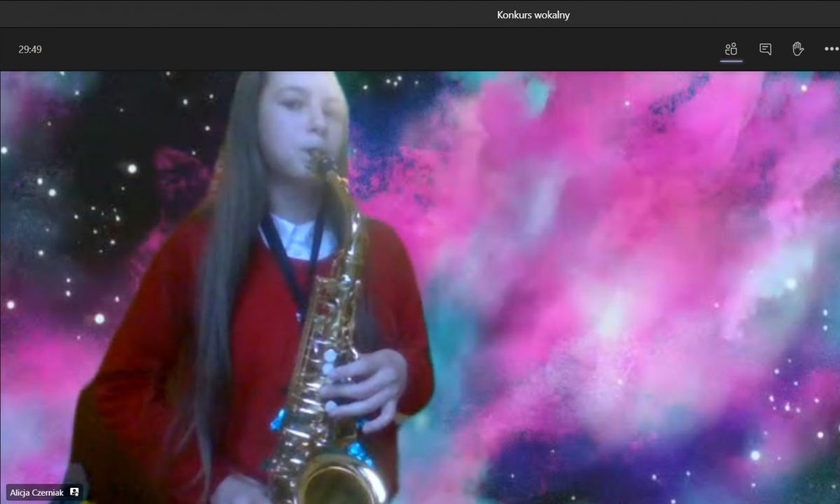Click the underline beneath the participants icon
Screen dimensions: 840x504
pos(731,61)
